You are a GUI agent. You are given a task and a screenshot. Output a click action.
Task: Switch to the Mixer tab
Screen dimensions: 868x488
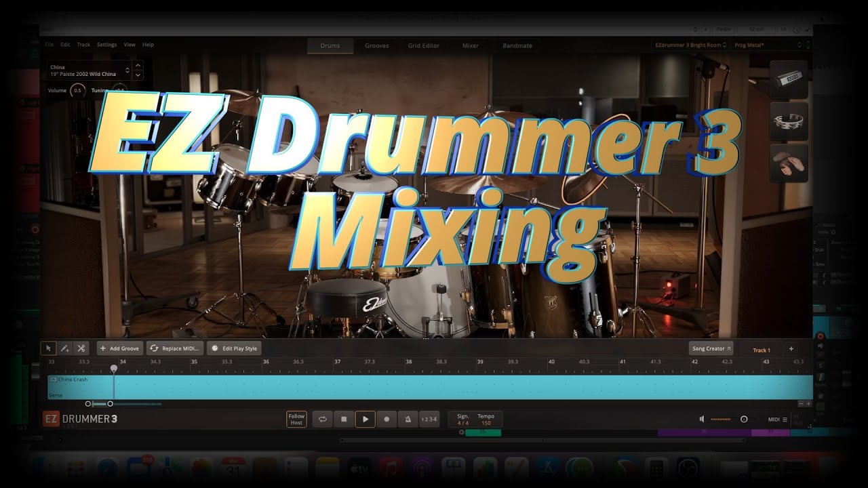tap(471, 45)
